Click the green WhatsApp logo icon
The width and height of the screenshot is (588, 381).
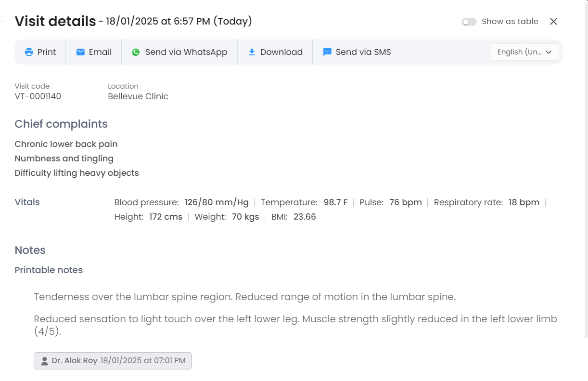(x=136, y=52)
